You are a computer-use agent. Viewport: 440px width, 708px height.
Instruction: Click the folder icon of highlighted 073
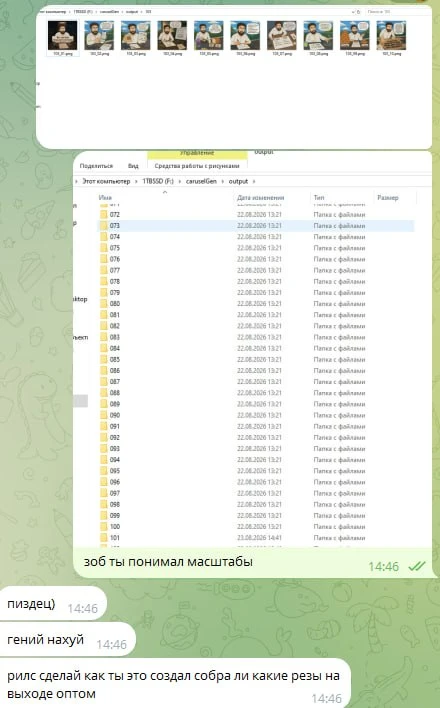tap(103, 225)
